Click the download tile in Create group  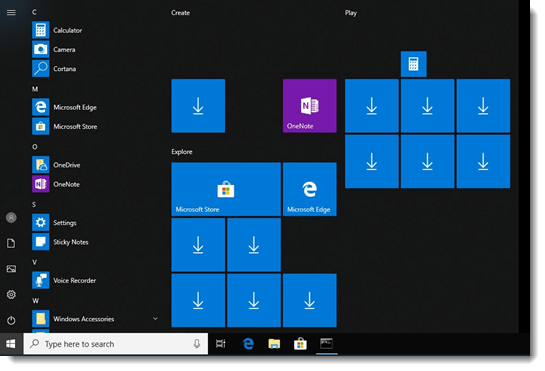[198, 106]
